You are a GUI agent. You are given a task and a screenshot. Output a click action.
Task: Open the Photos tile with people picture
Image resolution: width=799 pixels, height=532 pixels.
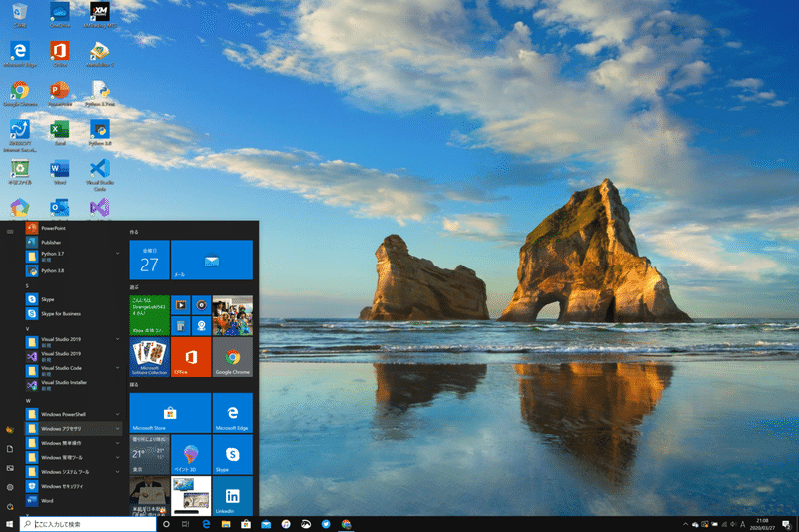233,315
